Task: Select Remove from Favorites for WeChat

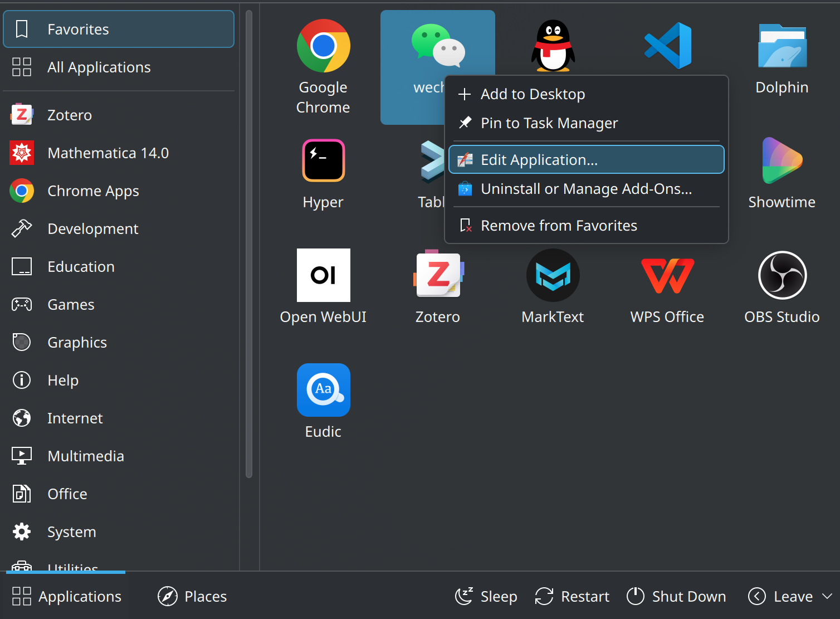Action: [x=559, y=225]
